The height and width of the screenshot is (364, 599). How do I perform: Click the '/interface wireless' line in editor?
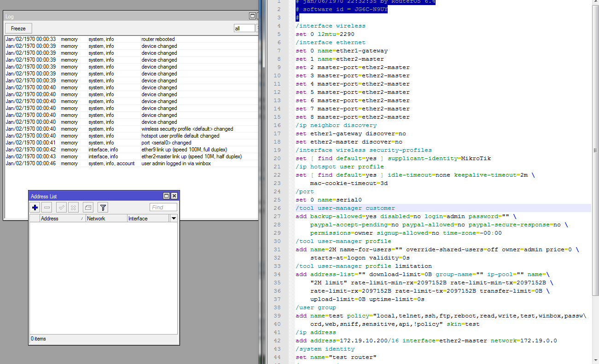331,26
